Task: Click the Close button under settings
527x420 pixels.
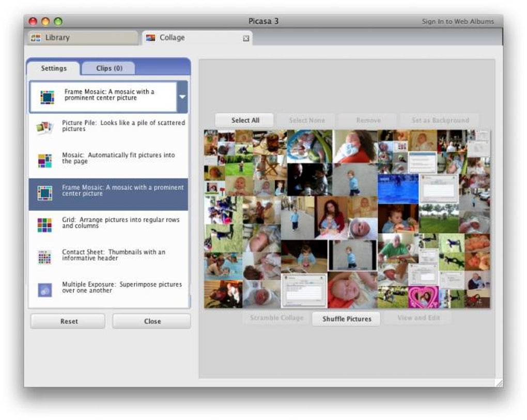Action: [152, 321]
